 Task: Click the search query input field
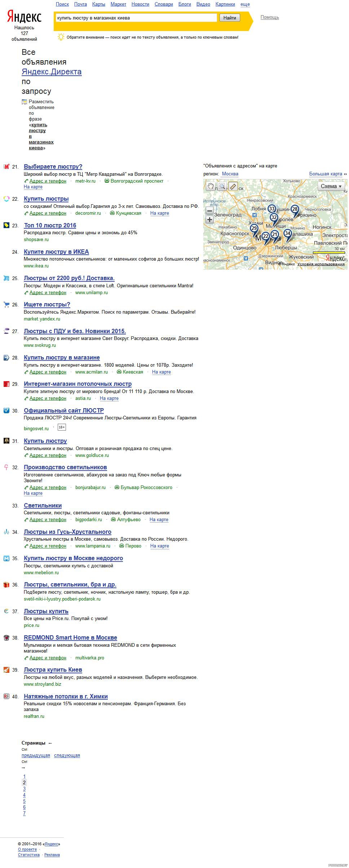pyautogui.click(x=137, y=18)
